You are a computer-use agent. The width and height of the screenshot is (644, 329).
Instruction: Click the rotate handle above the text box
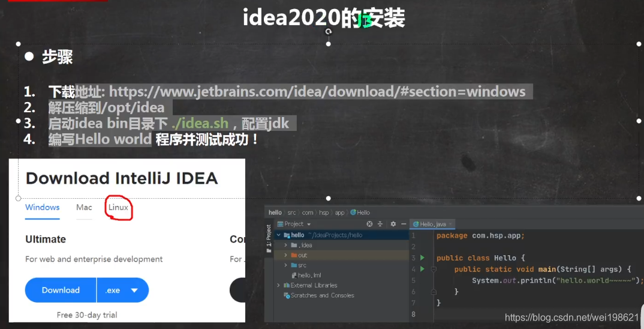pos(328,31)
